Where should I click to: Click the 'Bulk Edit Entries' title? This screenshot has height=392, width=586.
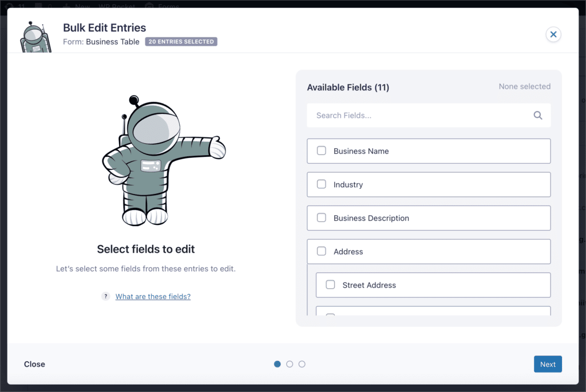(105, 27)
